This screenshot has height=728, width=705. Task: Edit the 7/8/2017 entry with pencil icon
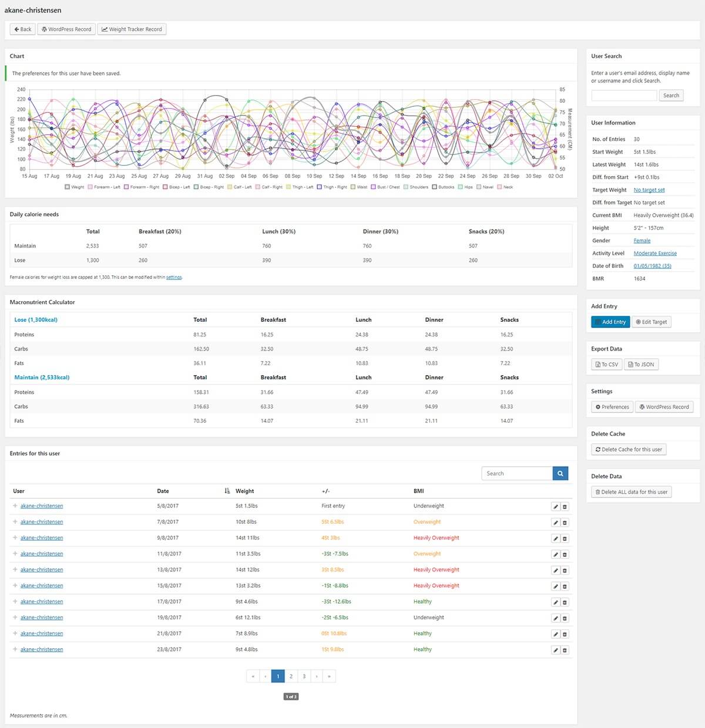coord(555,523)
